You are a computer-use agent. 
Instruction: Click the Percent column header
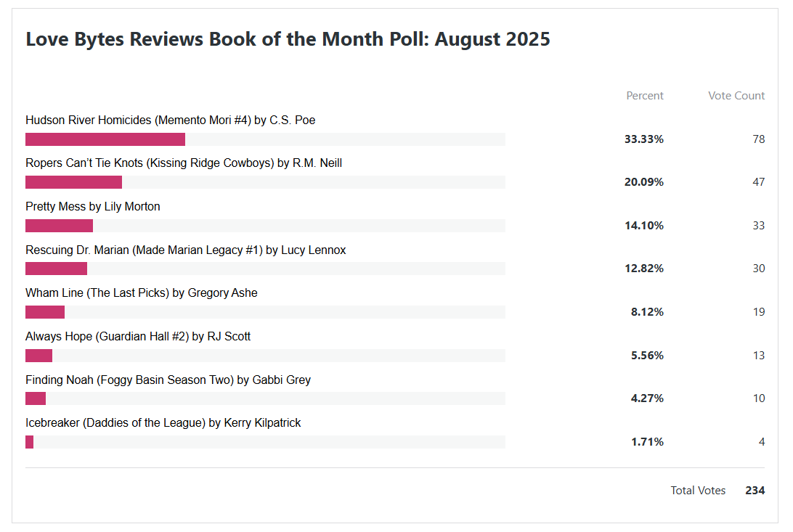coord(645,96)
